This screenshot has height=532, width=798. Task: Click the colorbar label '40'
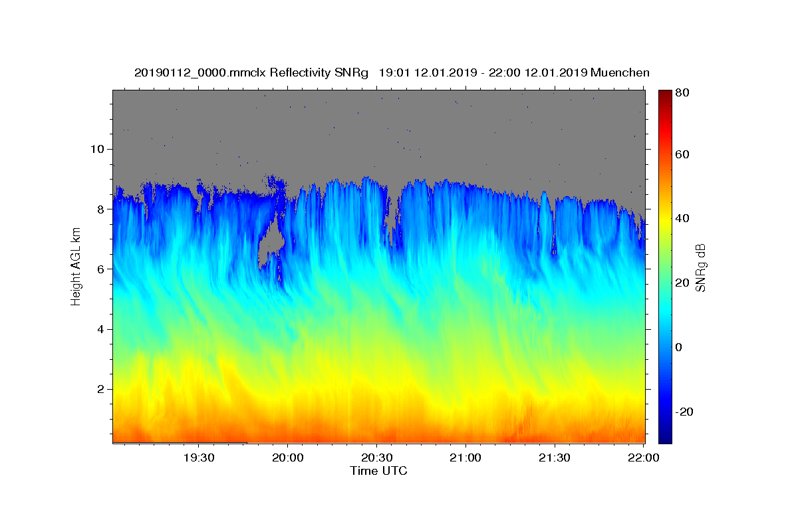coord(684,219)
